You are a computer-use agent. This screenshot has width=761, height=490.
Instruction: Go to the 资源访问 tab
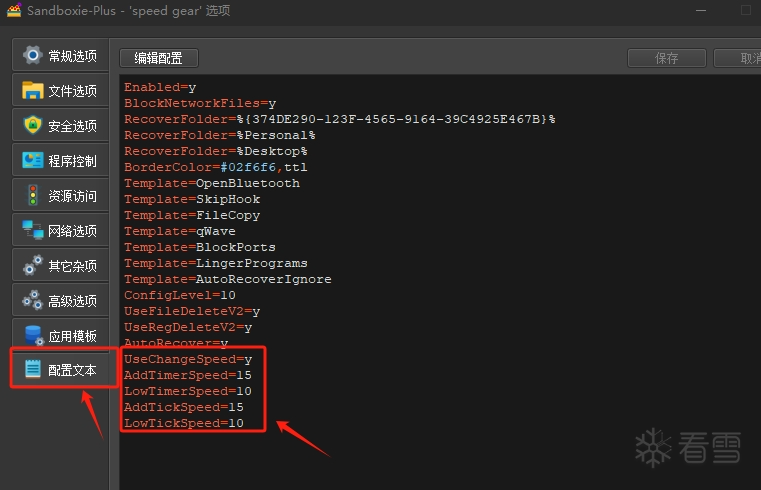point(60,196)
